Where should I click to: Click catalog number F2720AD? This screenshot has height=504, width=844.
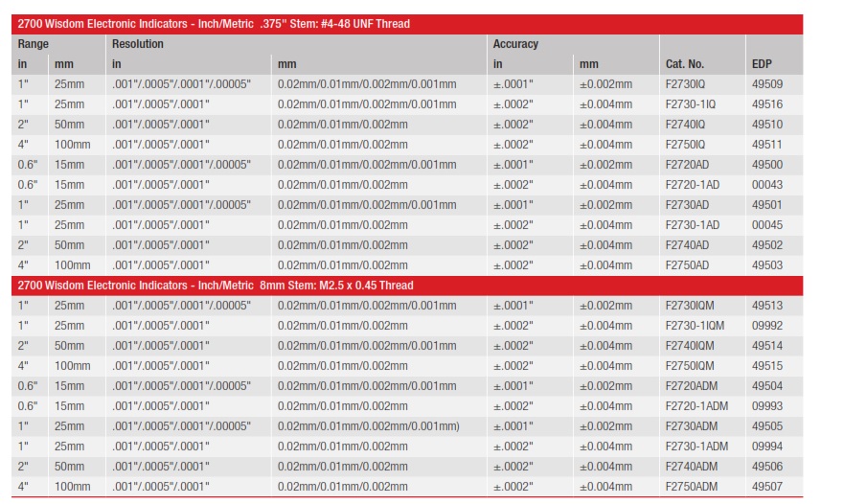coord(687,165)
